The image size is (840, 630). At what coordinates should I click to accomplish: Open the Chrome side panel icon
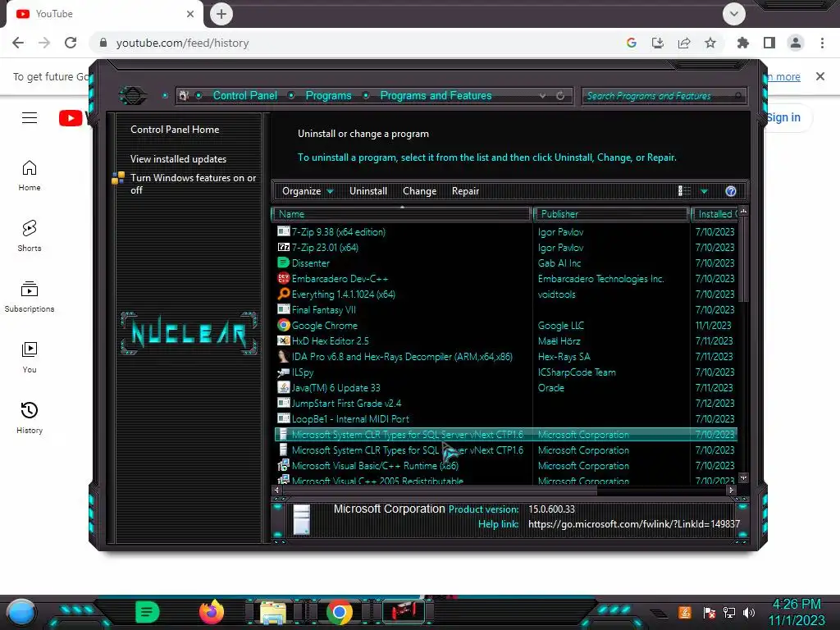point(769,43)
